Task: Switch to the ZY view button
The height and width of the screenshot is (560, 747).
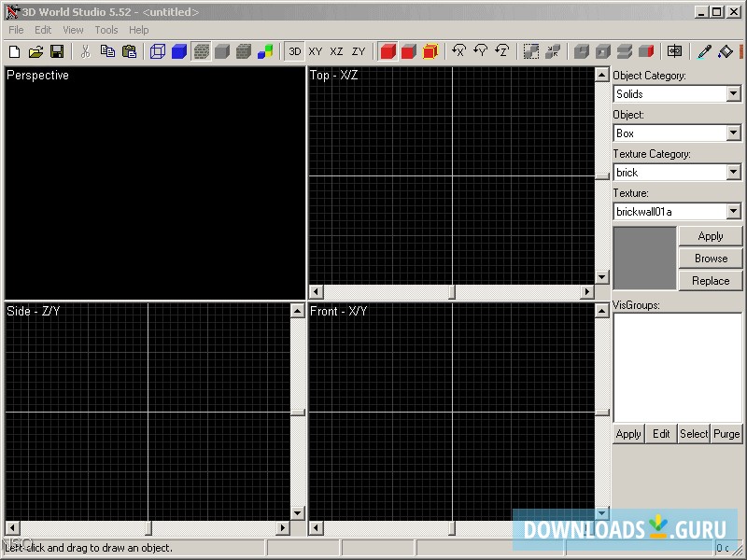Action: 359,51
